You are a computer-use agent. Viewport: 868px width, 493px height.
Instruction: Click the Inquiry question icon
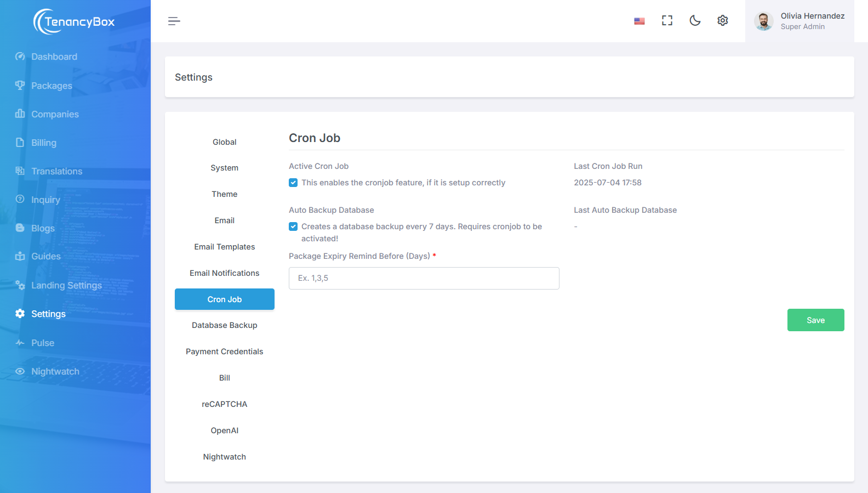click(20, 199)
